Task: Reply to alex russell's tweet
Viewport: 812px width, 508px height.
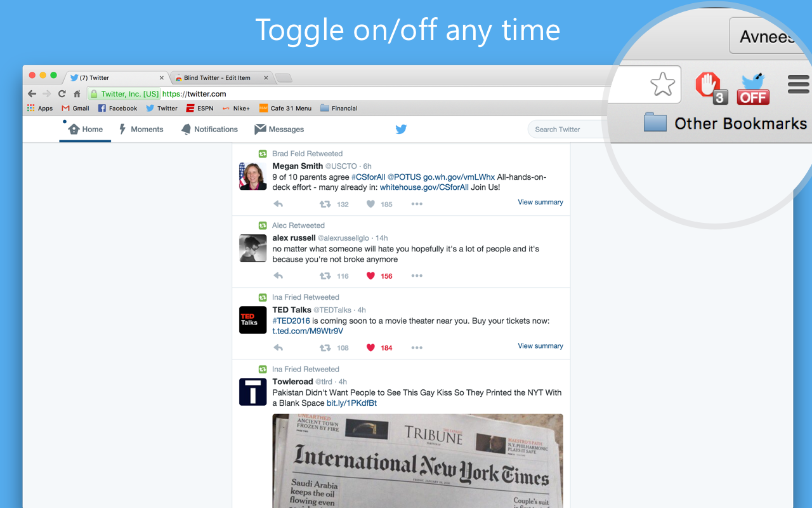Action: coord(278,276)
